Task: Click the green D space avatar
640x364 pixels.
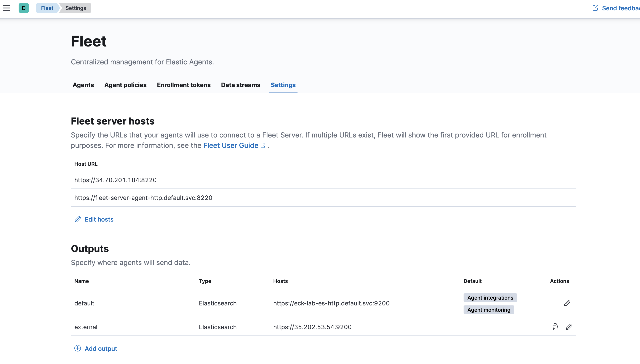Action: (24, 8)
